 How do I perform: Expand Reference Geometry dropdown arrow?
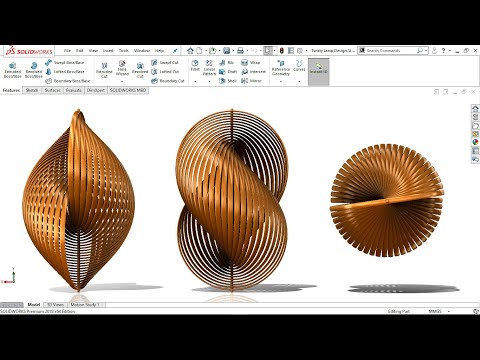point(281,81)
